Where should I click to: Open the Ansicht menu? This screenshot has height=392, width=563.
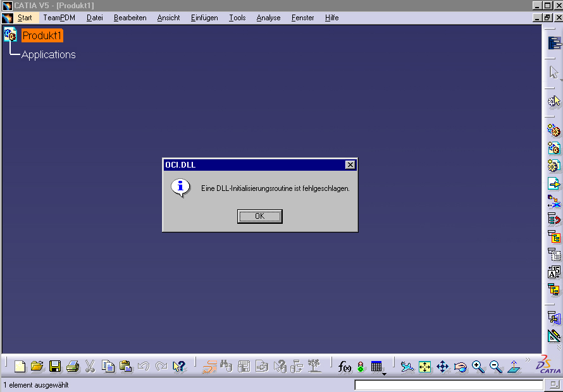(168, 18)
